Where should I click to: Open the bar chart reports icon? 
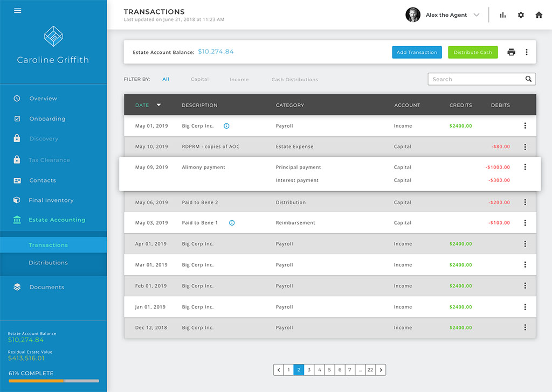(x=503, y=15)
